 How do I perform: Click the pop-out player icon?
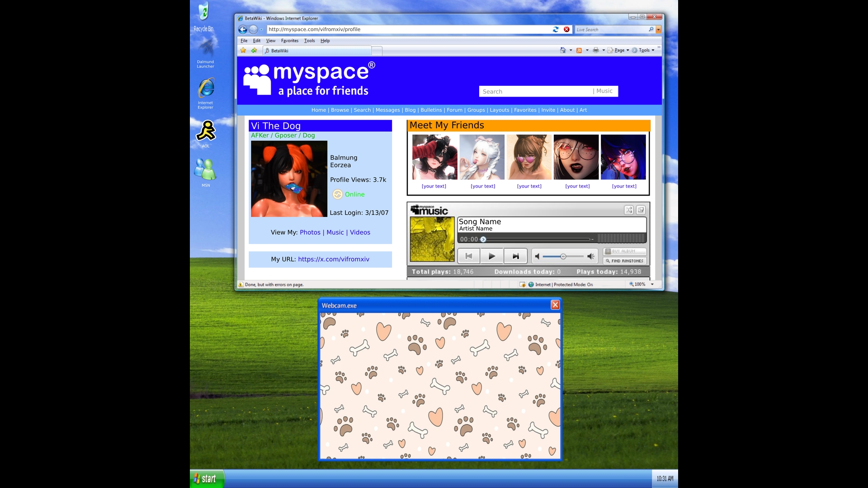641,210
